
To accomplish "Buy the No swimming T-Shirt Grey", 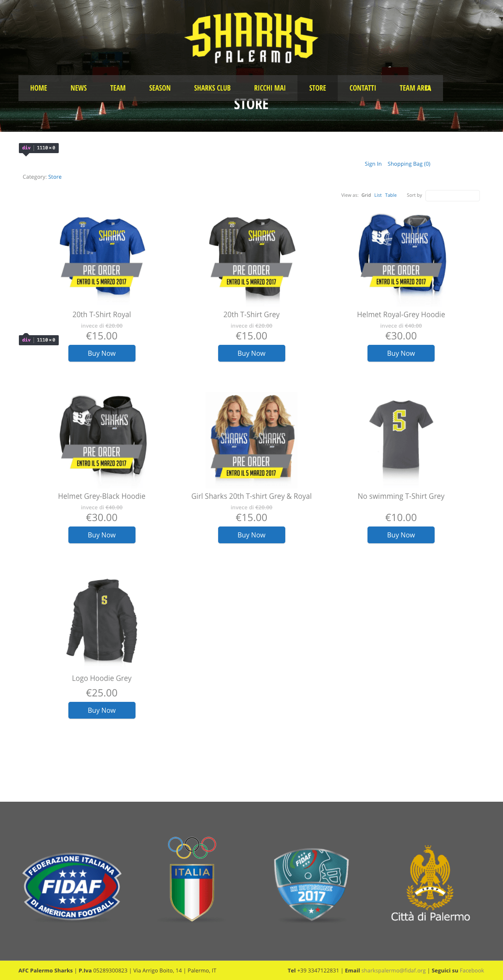I will pos(401,535).
